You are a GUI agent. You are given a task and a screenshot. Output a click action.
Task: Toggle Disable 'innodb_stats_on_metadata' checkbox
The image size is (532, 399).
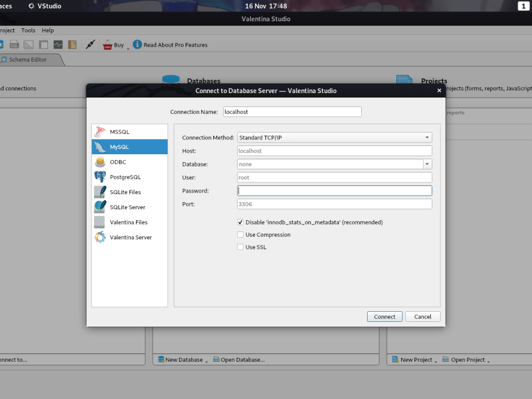click(240, 222)
